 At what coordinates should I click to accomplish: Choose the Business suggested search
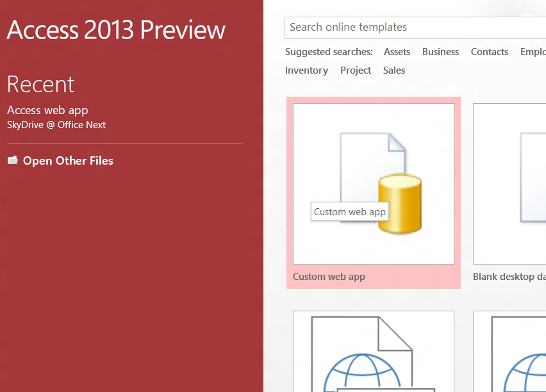pos(440,52)
